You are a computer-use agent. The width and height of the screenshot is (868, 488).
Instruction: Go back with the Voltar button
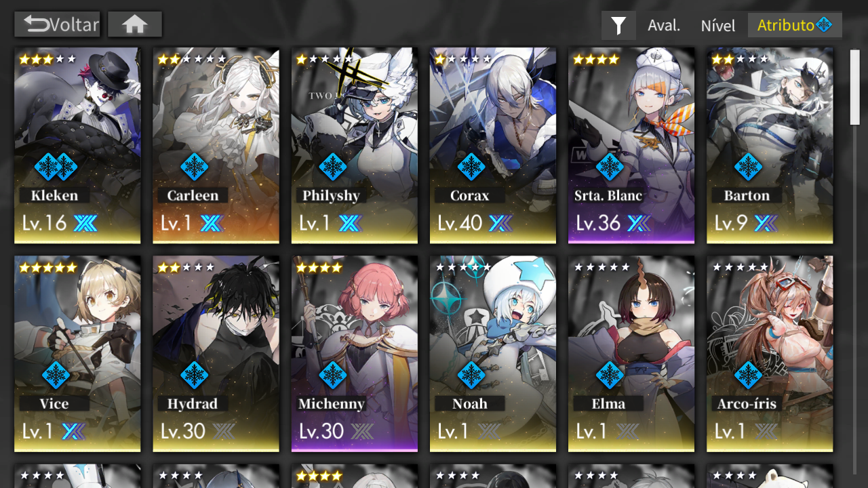[58, 24]
